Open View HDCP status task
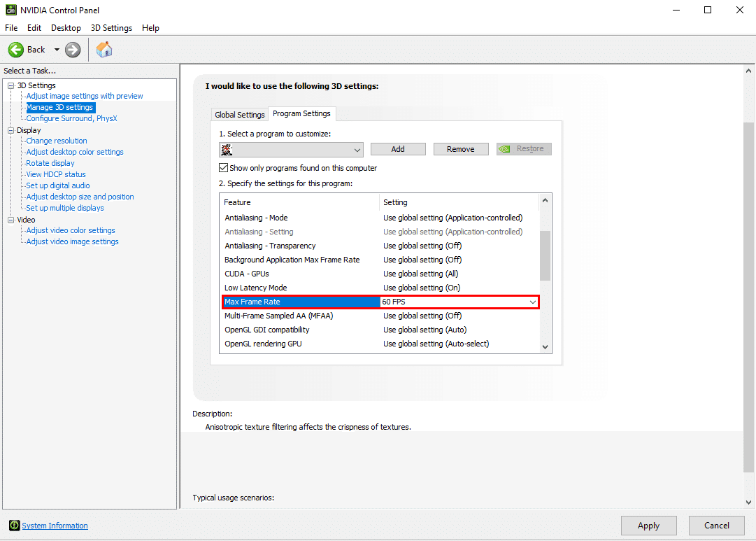Image resolution: width=756 pixels, height=541 pixels. [56, 174]
